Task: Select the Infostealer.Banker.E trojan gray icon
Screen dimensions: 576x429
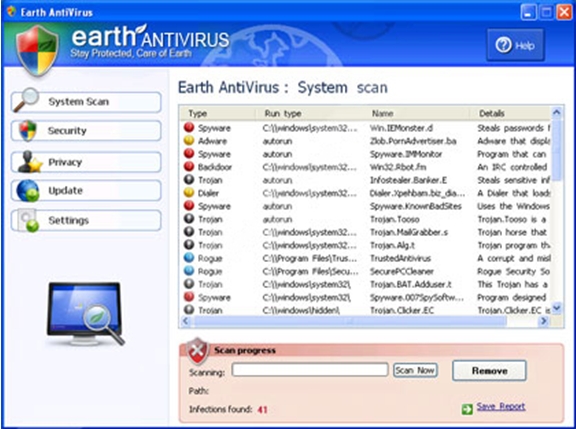Action: (x=189, y=180)
